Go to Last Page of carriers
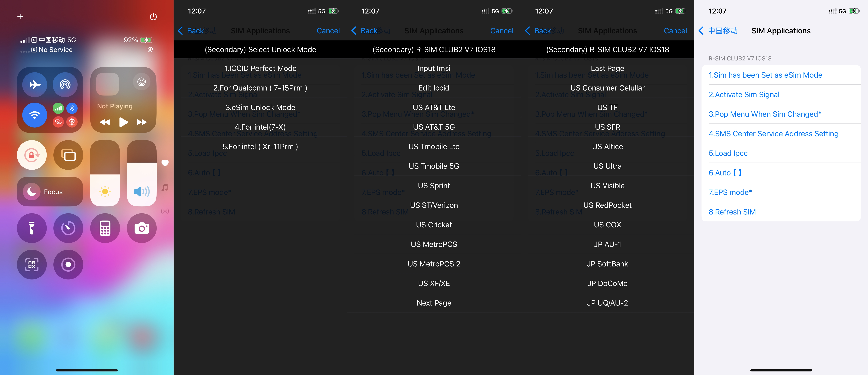 coord(608,68)
